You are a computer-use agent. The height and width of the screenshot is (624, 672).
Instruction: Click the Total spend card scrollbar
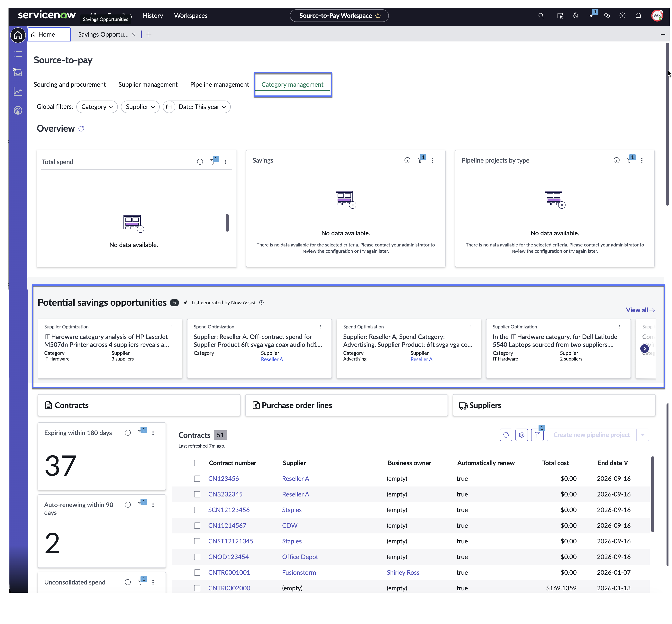click(x=227, y=223)
